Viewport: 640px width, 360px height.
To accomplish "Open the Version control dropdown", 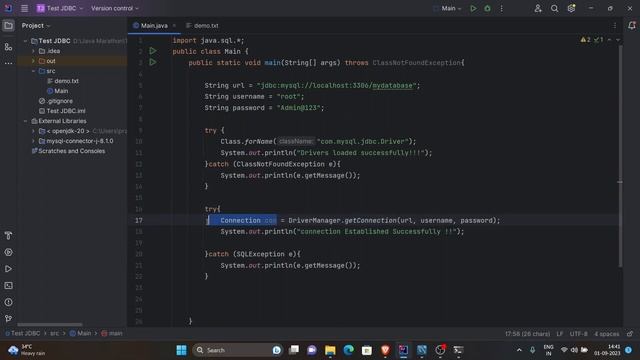I will click(x=115, y=8).
